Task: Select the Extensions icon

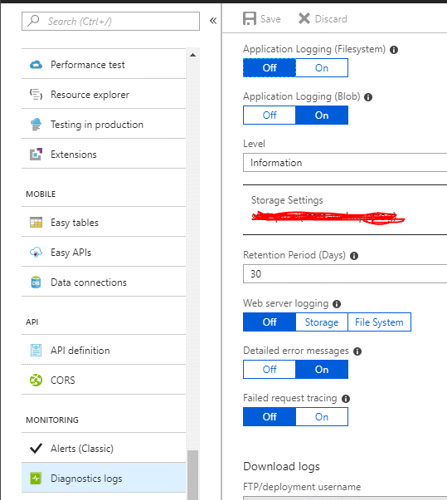Action: click(36, 154)
